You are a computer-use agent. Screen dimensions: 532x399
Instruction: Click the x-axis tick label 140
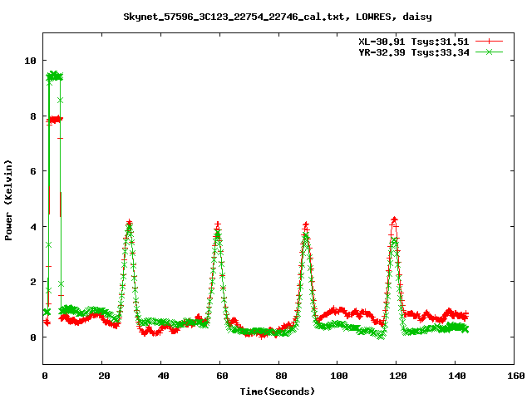coord(456,376)
